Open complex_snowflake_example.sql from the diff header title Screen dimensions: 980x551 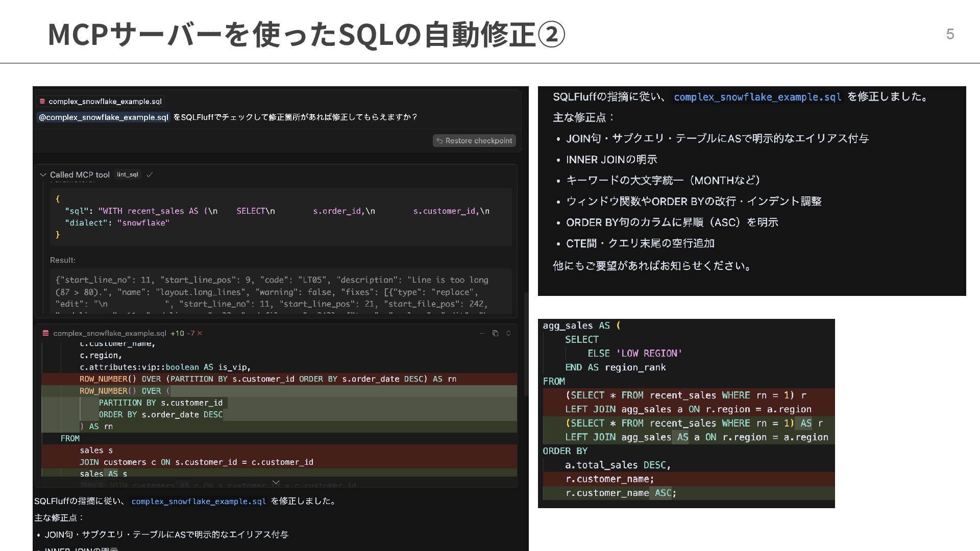(x=109, y=333)
